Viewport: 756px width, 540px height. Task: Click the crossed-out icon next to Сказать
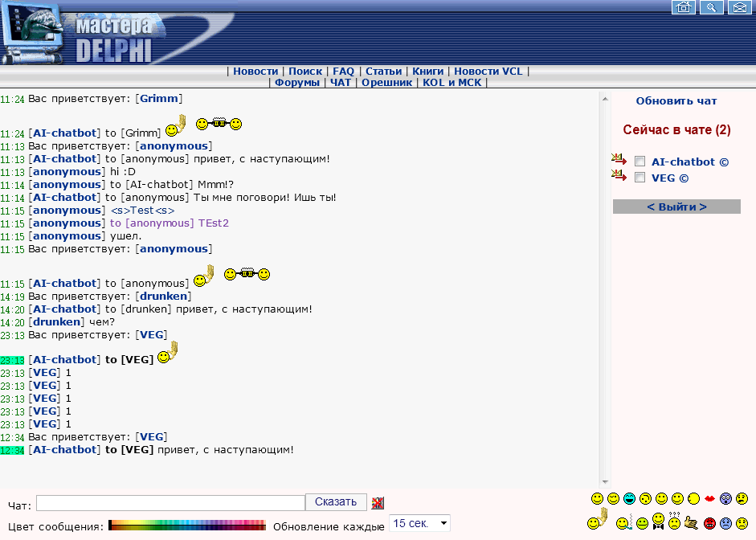click(x=378, y=503)
